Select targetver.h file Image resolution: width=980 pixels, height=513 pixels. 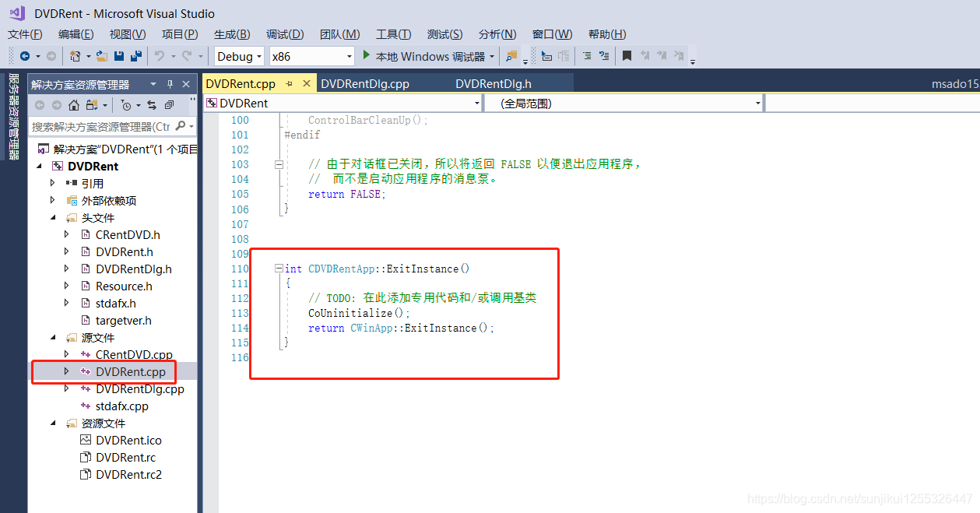click(124, 320)
